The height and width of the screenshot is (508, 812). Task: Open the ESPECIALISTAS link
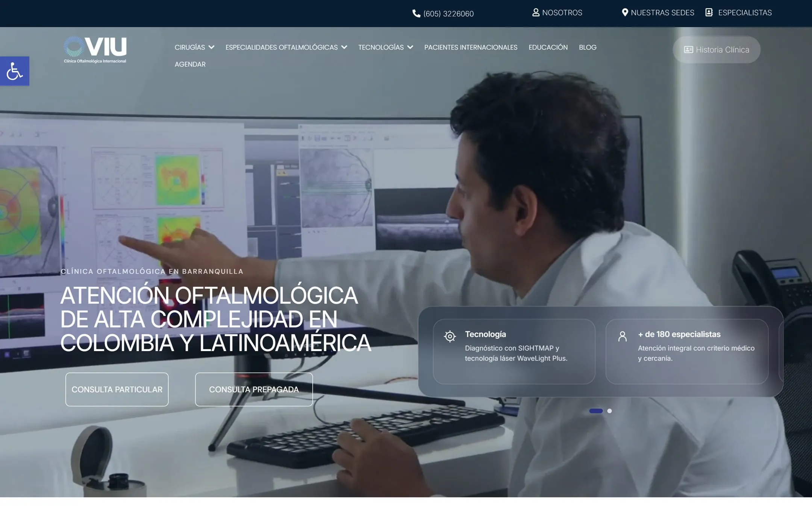[x=745, y=12]
